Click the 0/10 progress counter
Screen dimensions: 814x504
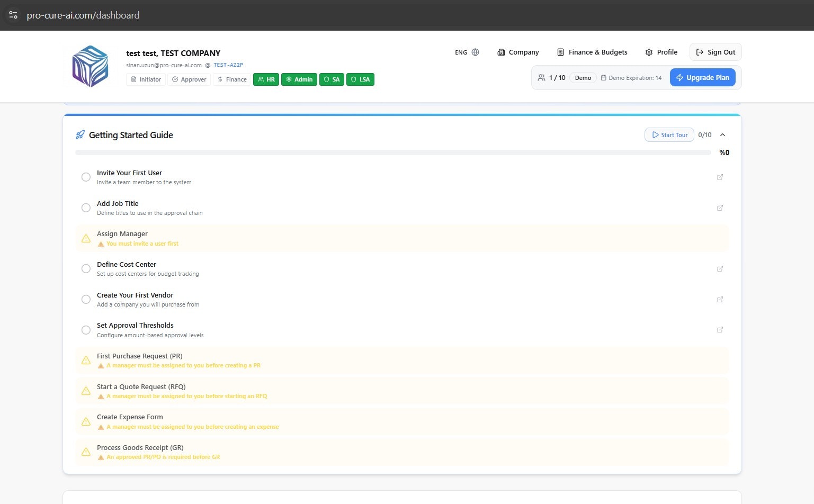pyautogui.click(x=705, y=135)
